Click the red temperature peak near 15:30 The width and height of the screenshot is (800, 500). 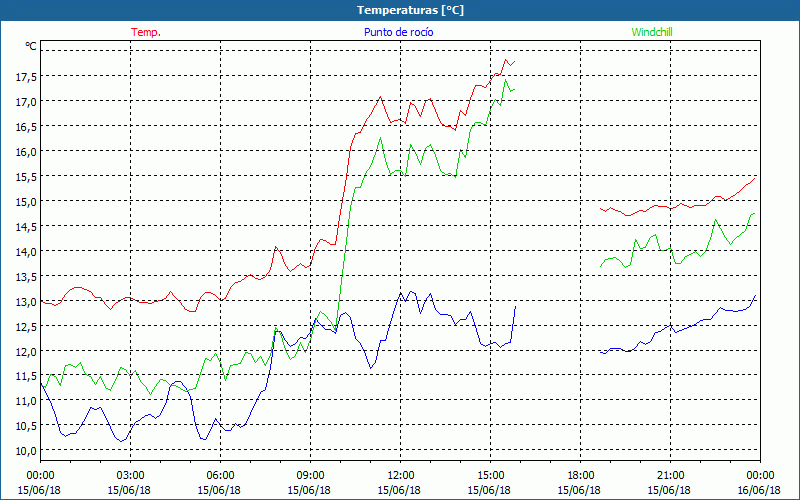[506, 60]
